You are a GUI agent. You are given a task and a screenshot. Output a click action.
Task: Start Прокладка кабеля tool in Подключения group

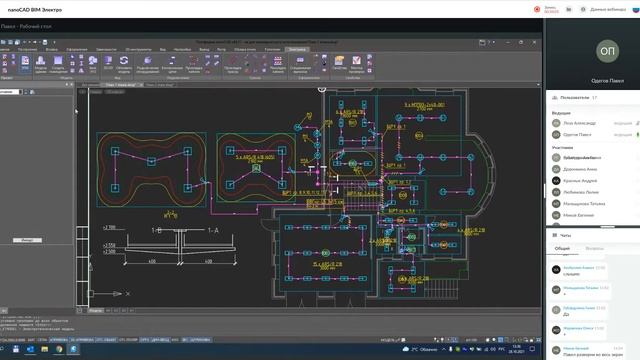coord(194,64)
